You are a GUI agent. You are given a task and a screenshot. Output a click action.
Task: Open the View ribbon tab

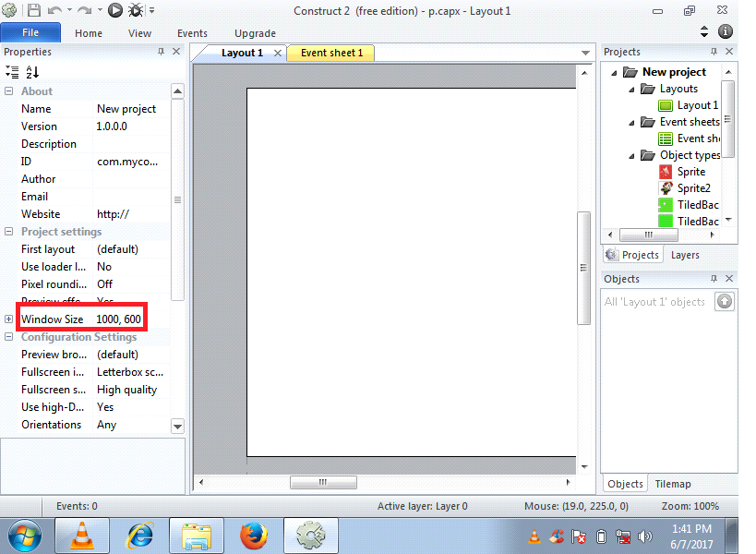139,33
